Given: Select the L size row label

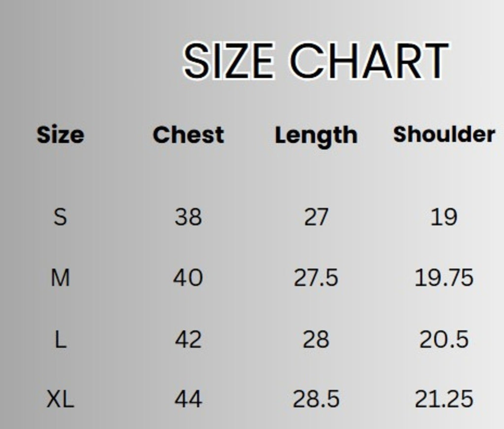Looking at the screenshot, I should pyautogui.click(x=60, y=339).
